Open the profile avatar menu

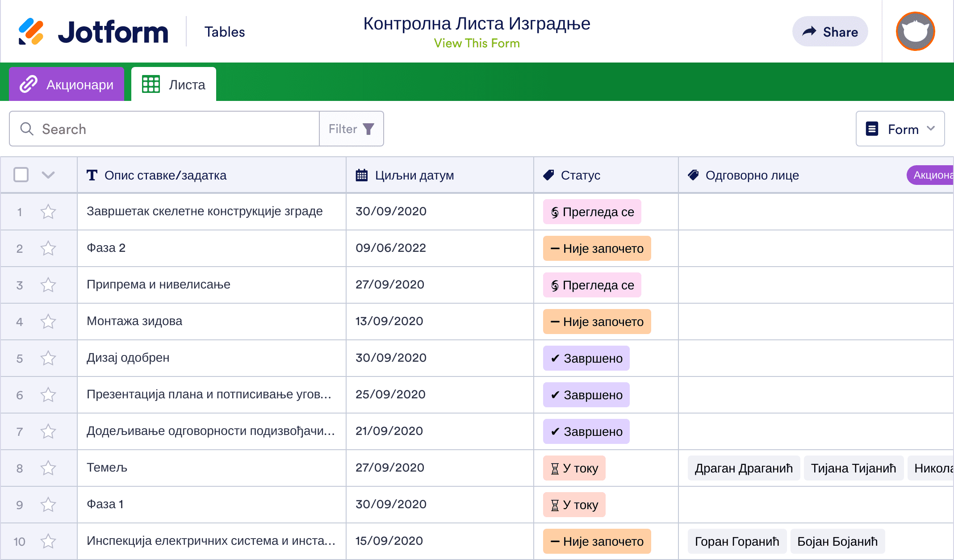(x=915, y=31)
